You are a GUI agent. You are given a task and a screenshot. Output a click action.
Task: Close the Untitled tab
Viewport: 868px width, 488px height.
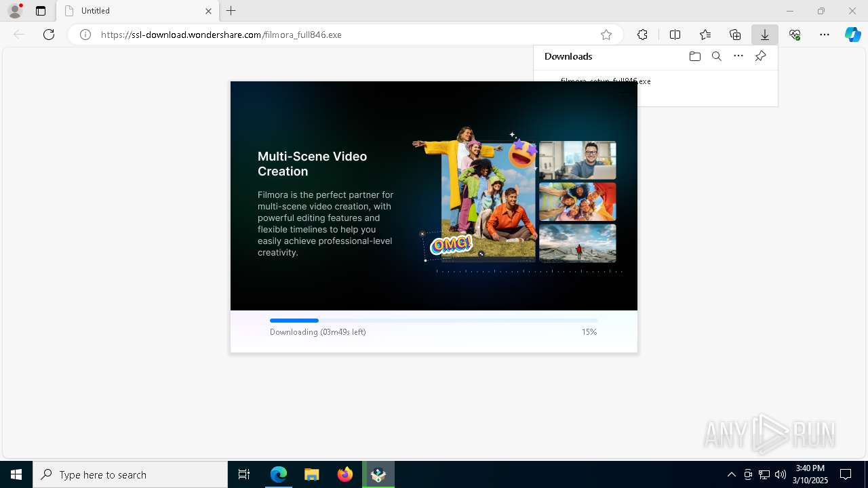point(208,11)
